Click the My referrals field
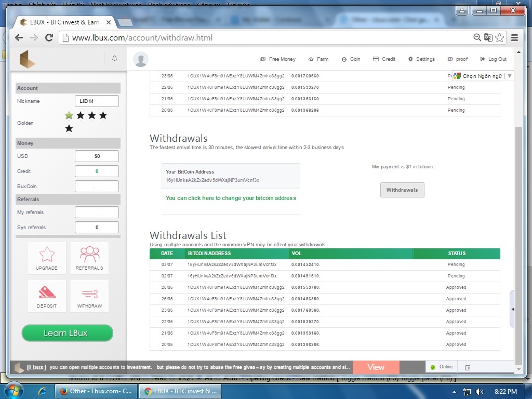The width and height of the screenshot is (532, 399). point(97,212)
